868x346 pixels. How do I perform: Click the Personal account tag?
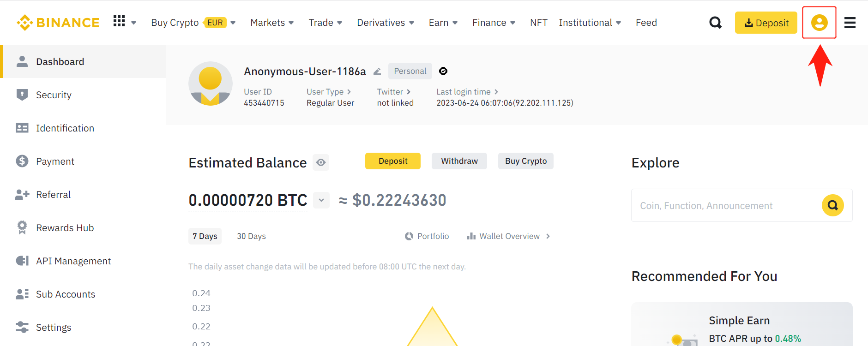tap(410, 71)
